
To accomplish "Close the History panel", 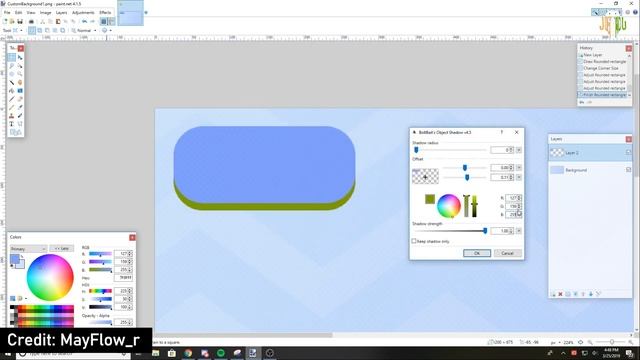I will [629, 48].
